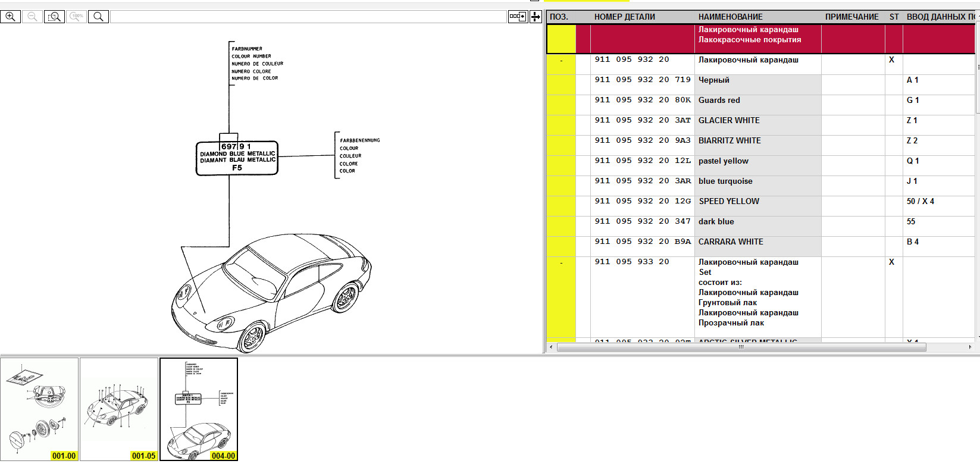Click the GLACIER WHITE name cell

[758, 126]
